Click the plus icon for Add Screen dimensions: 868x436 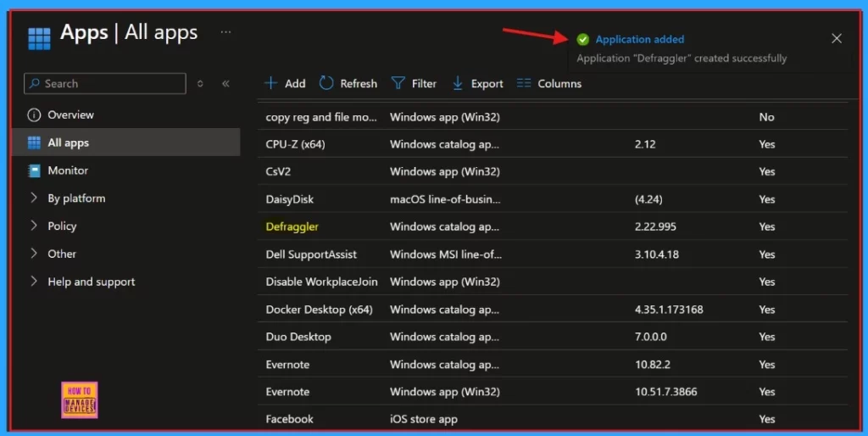point(270,83)
